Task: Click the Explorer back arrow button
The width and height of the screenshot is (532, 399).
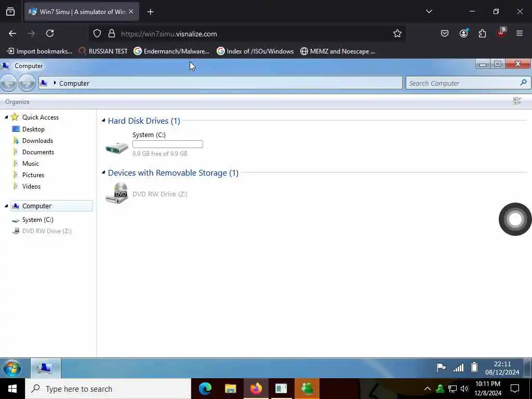Action: point(9,83)
